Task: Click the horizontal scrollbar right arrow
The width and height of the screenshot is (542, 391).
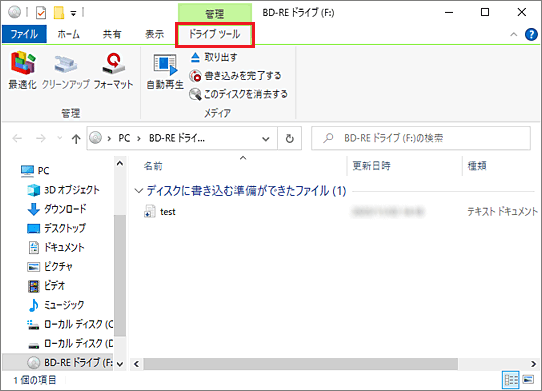Action: click(x=533, y=364)
